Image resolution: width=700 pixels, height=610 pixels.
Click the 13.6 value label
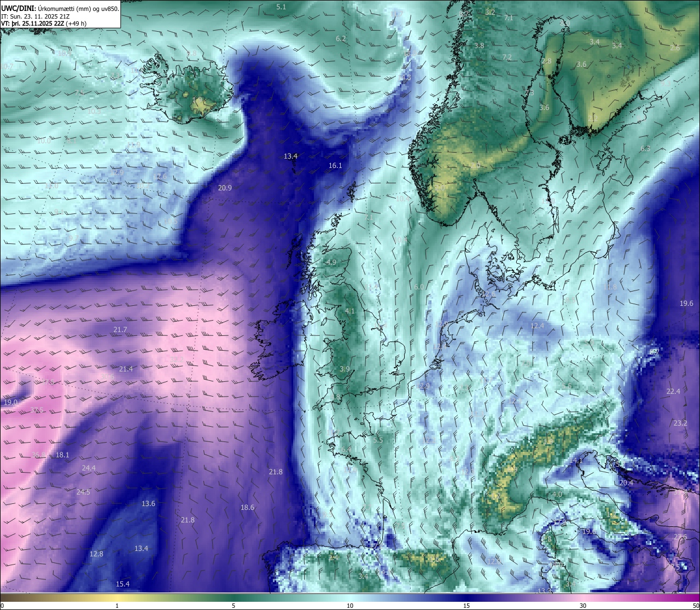tap(148, 503)
